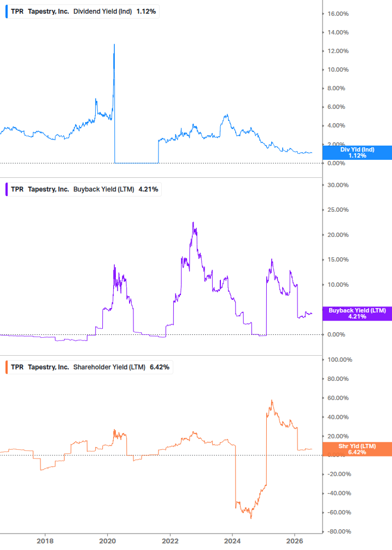This screenshot has width=392, height=550.
Task: Click the blue Dividend Yield legend color bar
Action: coord(7,11)
